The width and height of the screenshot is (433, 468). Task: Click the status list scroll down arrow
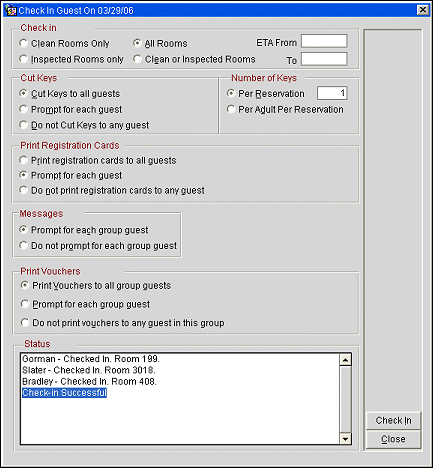click(345, 439)
